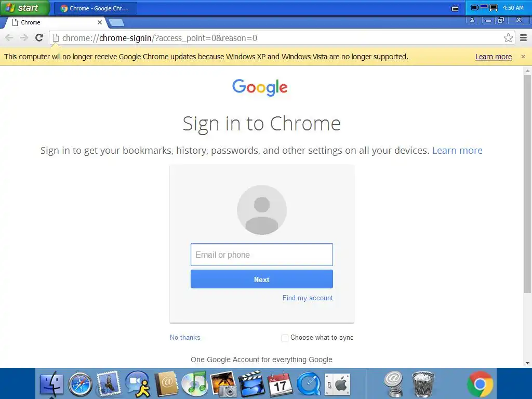
Task: Click the Chrome profile person icon in title bar
Action: point(472,20)
